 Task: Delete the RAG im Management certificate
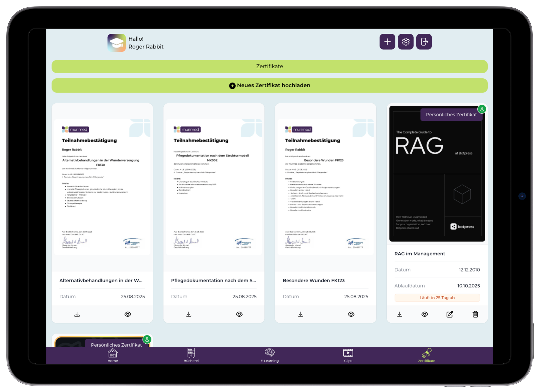(475, 314)
